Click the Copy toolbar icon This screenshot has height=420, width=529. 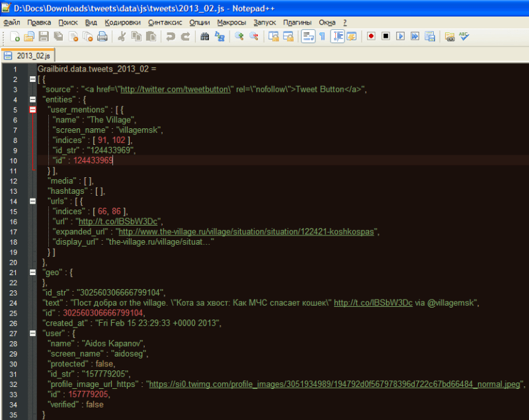(x=136, y=36)
